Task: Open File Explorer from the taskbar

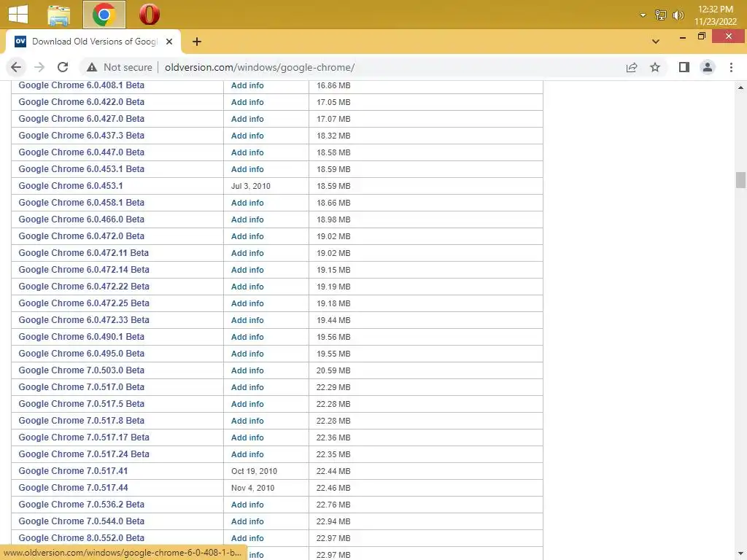Action: pos(59,15)
